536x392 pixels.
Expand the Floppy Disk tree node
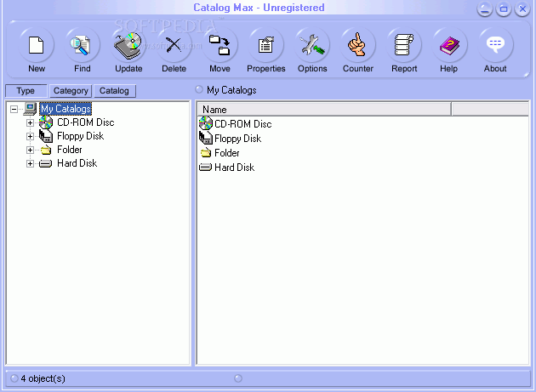(30, 136)
